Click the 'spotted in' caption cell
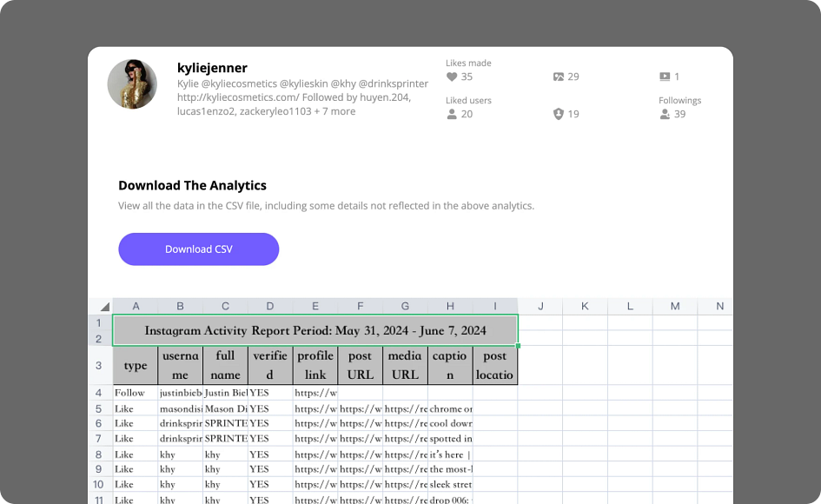821x504 pixels. pyautogui.click(x=450, y=439)
